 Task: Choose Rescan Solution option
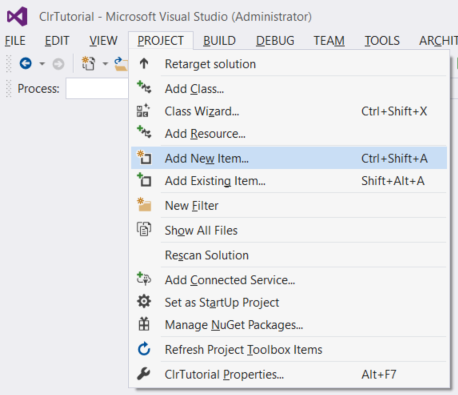[x=289, y=255]
